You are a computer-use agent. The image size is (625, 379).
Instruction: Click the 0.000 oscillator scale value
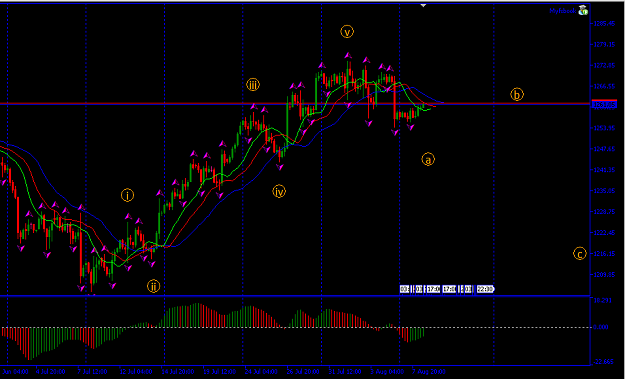coord(601,327)
